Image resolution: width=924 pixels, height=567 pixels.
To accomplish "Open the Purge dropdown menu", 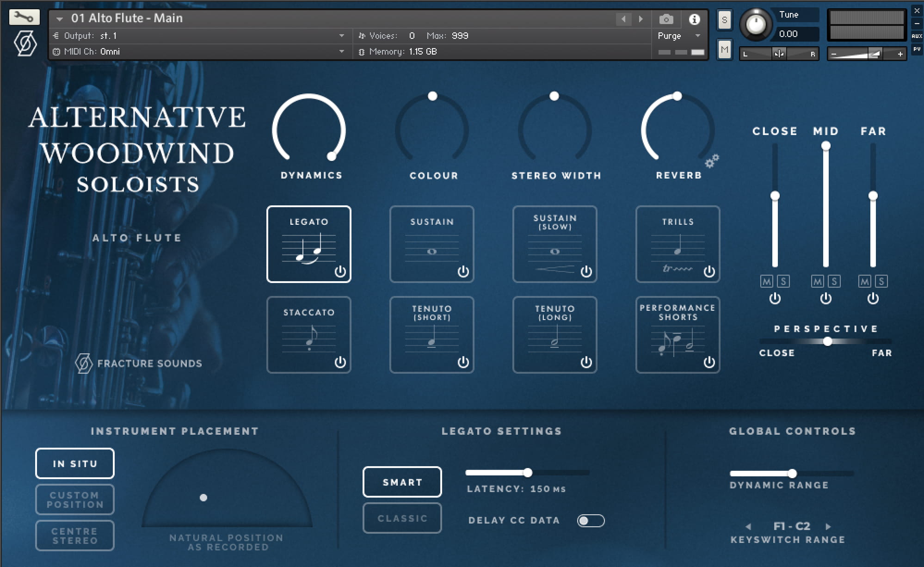I will coord(679,36).
